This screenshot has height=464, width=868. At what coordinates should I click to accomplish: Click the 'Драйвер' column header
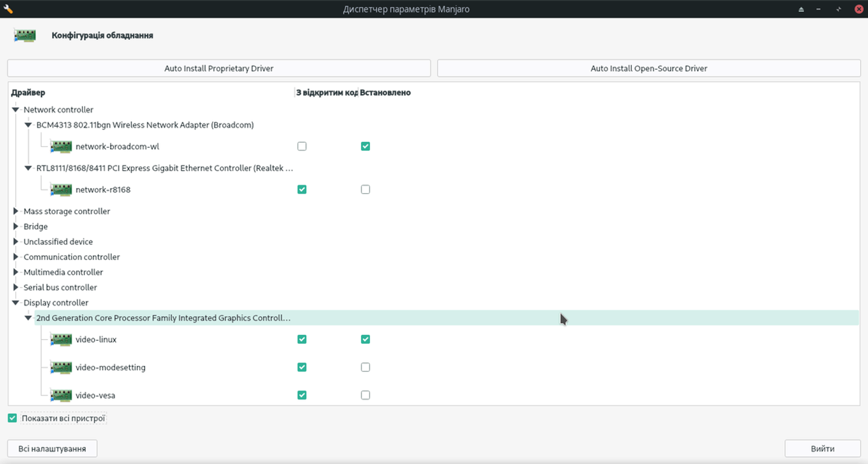28,93
